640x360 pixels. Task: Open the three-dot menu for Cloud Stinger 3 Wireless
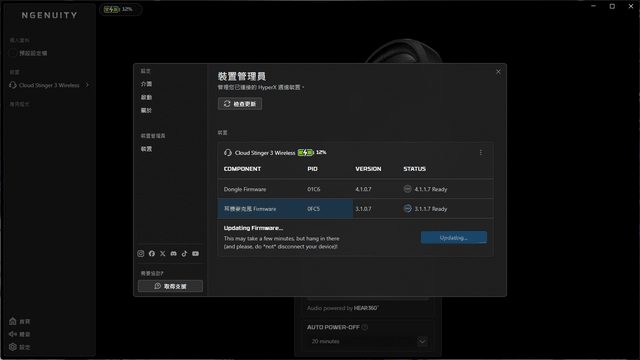click(480, 152)
